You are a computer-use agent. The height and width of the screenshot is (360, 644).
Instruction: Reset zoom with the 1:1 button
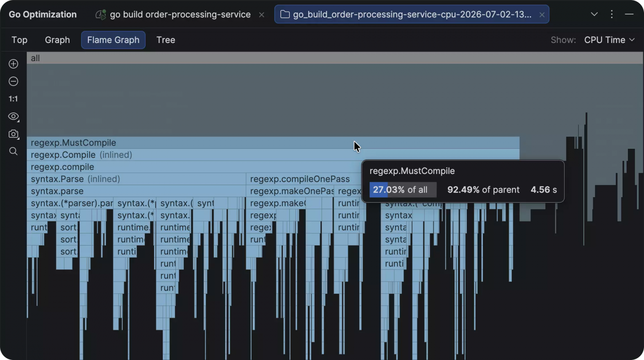tap(13, 99)
